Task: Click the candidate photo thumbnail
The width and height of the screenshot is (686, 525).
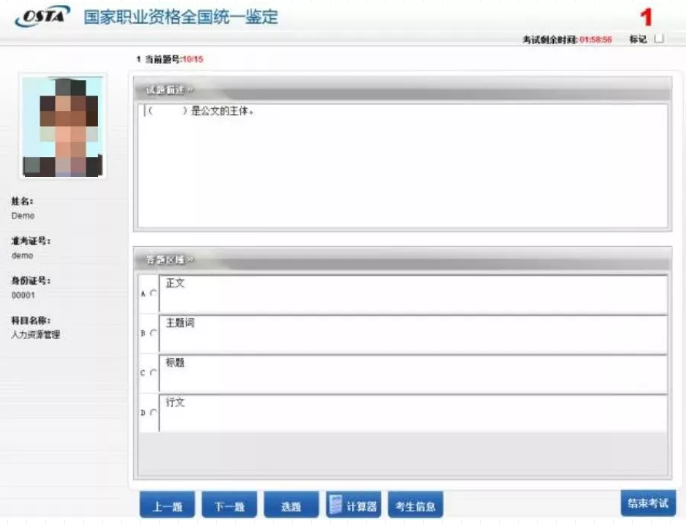Action: pos(62,127)
